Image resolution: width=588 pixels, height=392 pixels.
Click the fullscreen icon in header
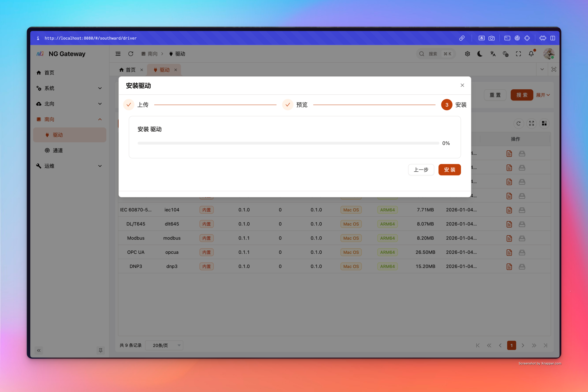(x=518, y=54)
